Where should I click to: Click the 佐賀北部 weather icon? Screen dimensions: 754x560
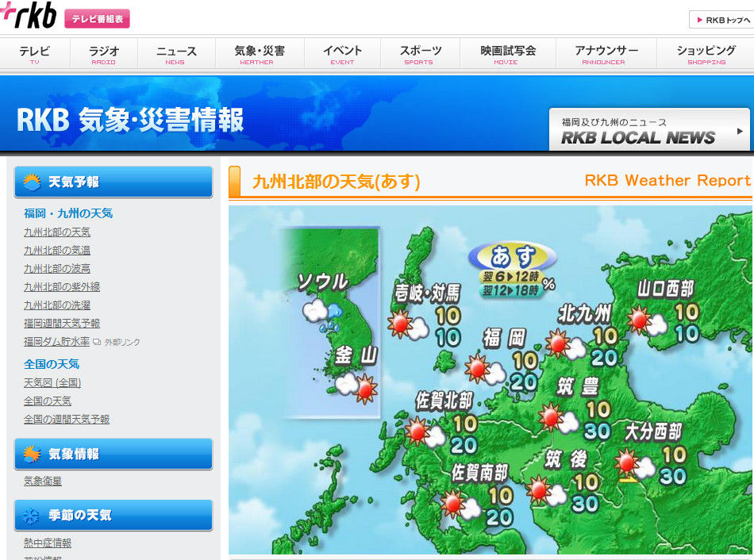425,432
